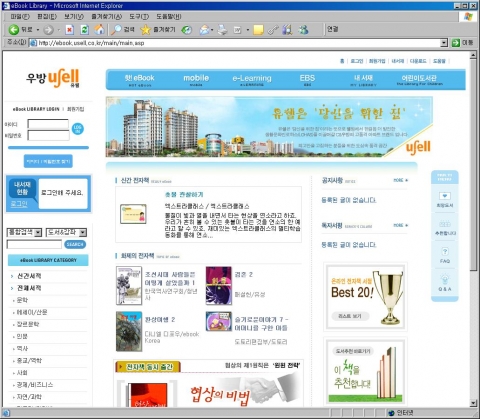Select the 내 서재 navigation tab
Viewport: 480px width, 419px height.
[363, 80]
